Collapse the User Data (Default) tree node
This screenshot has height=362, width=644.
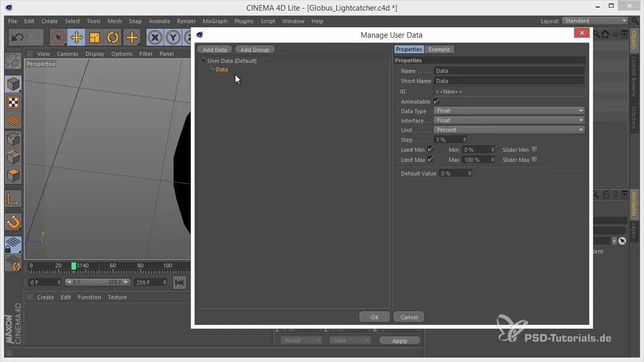point(203,60)
